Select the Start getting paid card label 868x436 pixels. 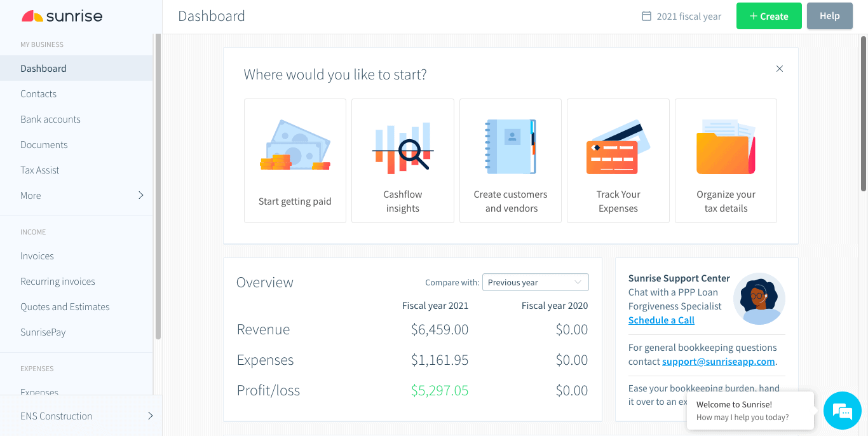[295, 201]
